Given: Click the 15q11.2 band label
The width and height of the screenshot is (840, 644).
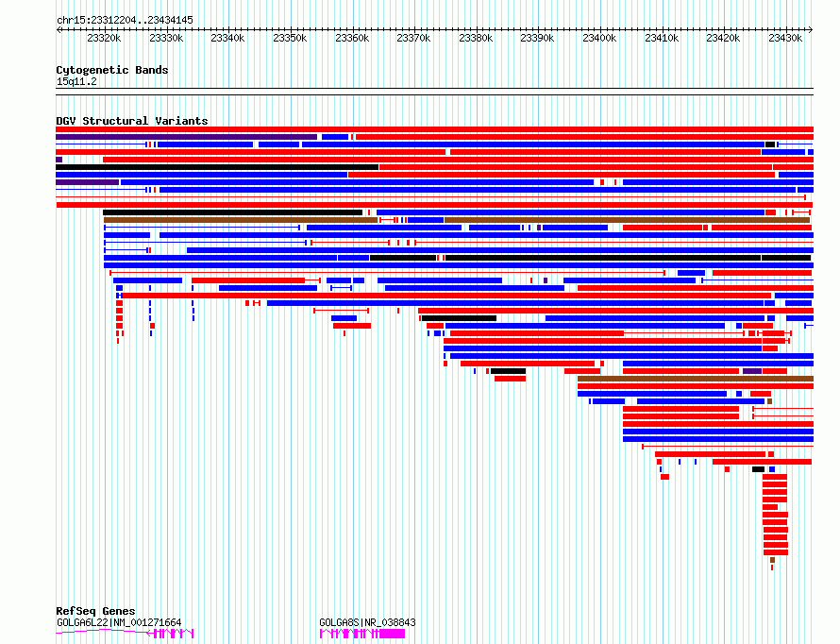Looking at the screenshot, I should 76,82.
